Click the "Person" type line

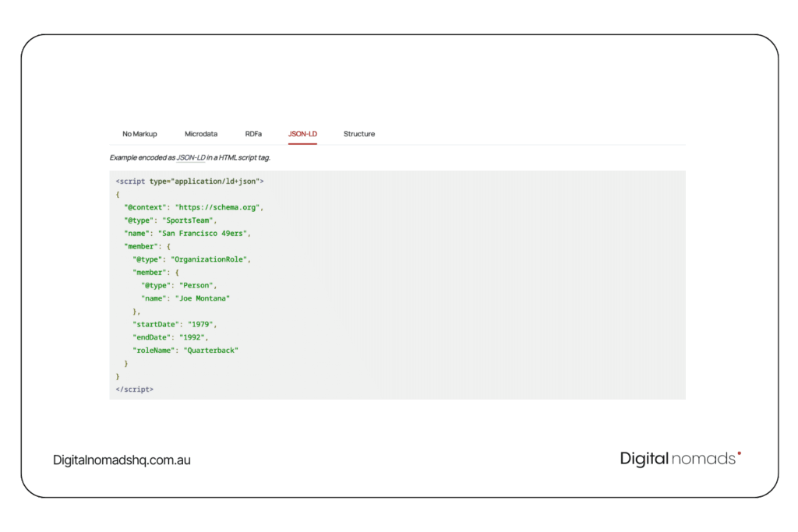[178, 285]
